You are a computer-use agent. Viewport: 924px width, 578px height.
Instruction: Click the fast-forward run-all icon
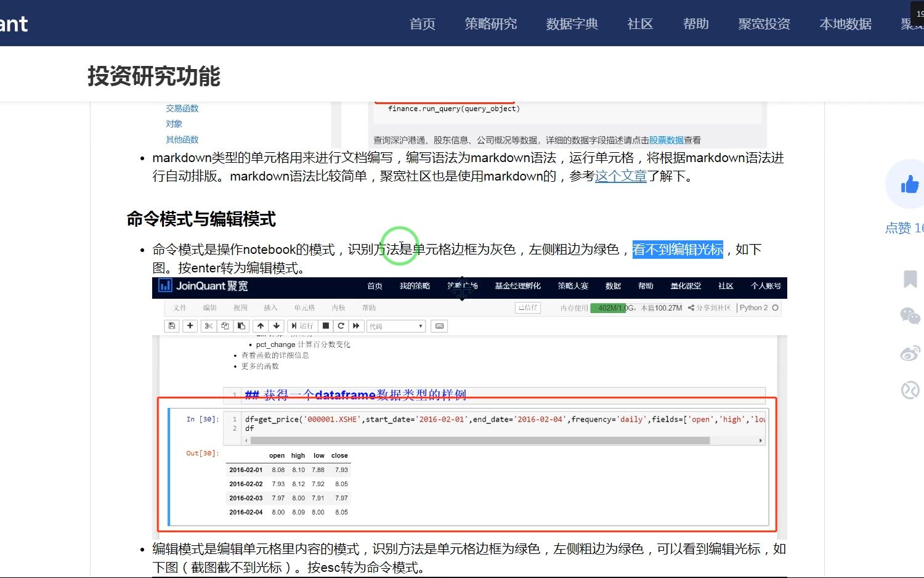356,326
